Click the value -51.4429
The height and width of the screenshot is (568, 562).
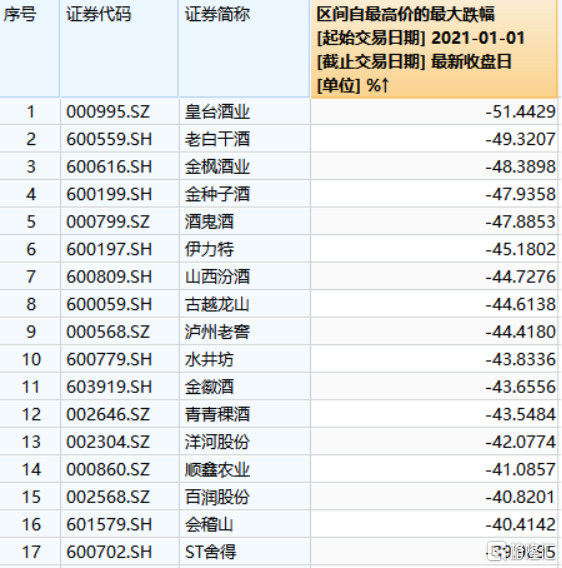tap(520, 112)
